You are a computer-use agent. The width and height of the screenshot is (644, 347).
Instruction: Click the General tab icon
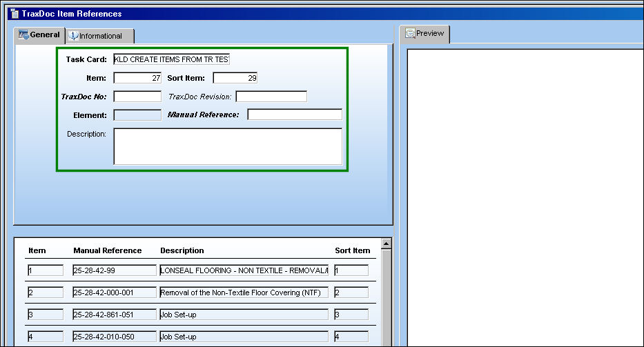click(23, 34)
